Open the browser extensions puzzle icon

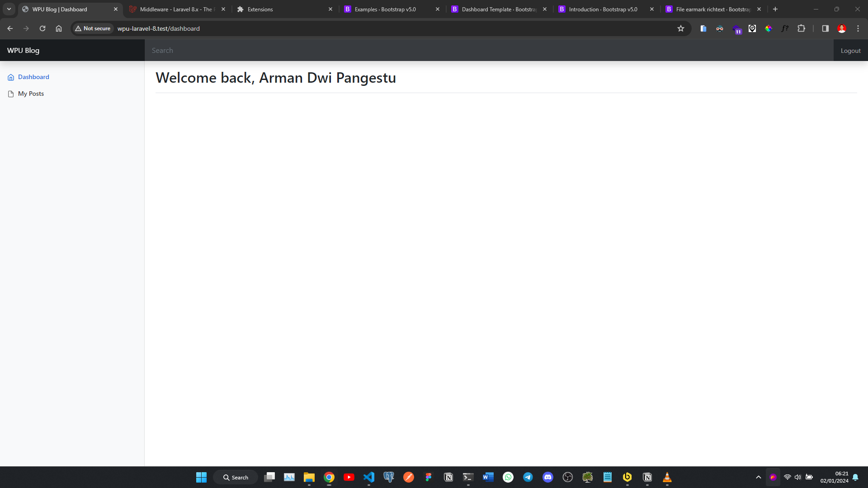pyautogui.click(x=802, y=28)
